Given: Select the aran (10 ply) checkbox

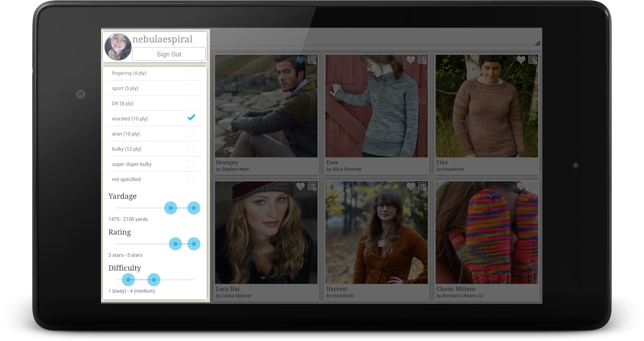Looking at the screenshot, I should pyautogui.click(x=190, y=134).
